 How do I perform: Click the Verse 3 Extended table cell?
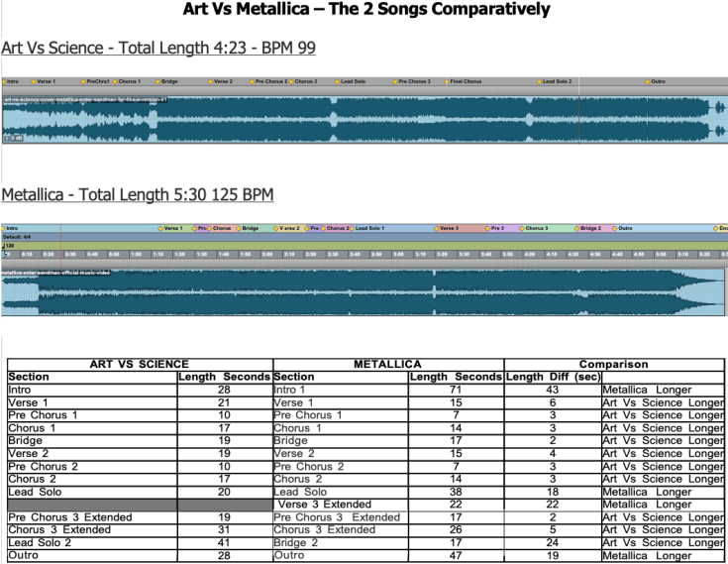click(340, 505)
